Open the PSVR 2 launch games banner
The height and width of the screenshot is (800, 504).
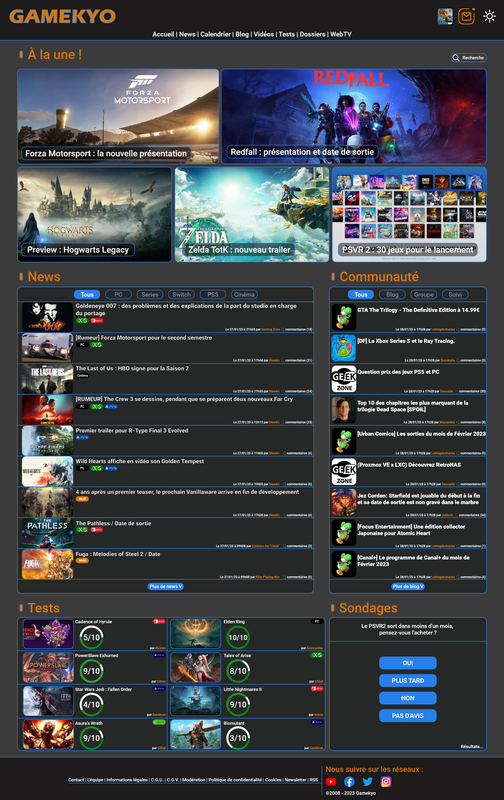pos(409,214)
